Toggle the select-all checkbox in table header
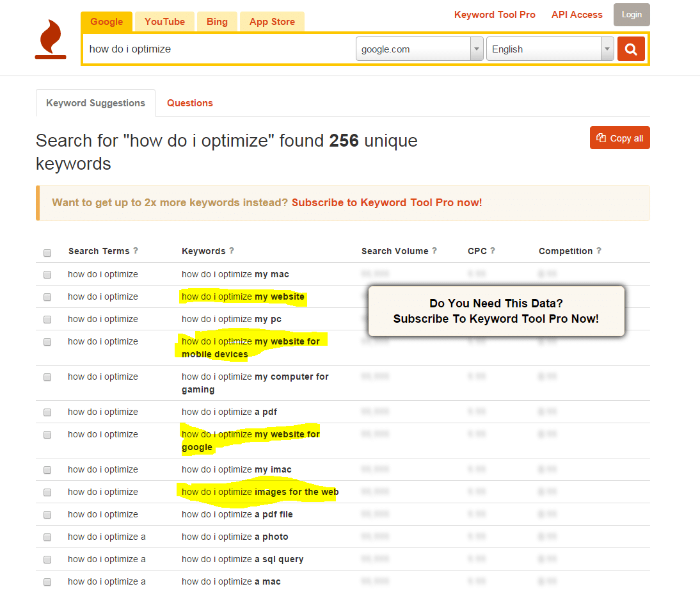700x591 pixels. (47, 253)
